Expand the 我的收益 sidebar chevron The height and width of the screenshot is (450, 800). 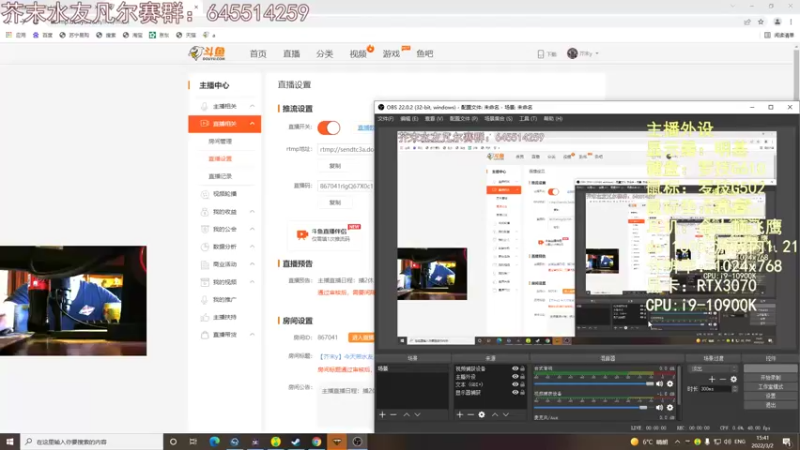click(252, 212)
